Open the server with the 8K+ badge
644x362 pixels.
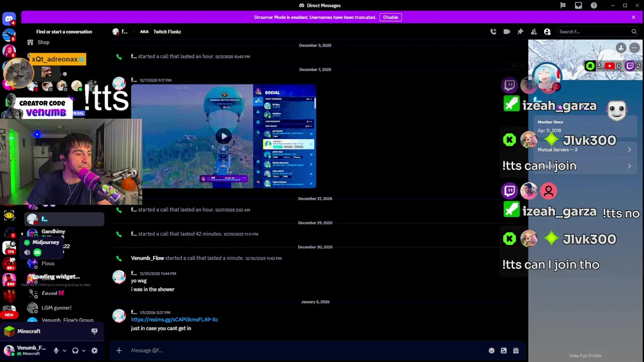pos(9,263)
